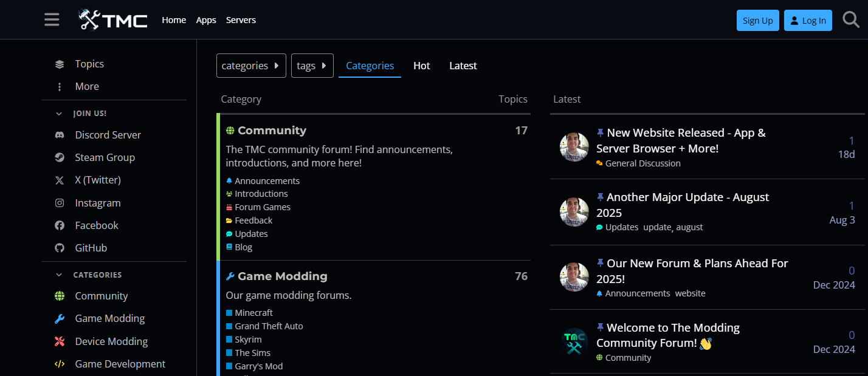Viewport: 868px width, 376px height.
Task: Click the 'website' tag on New Forum topic
Action: click(x=691, y=293)
